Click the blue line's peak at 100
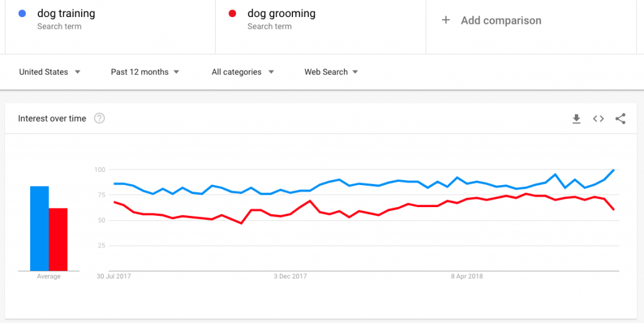Viewport: 644px width, 323px height. tap(614, 170)
